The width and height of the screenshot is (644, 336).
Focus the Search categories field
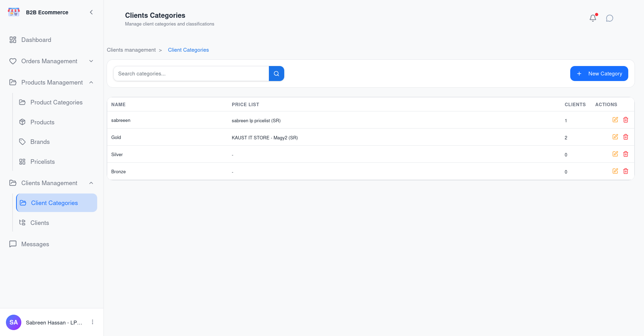point(191,74)
